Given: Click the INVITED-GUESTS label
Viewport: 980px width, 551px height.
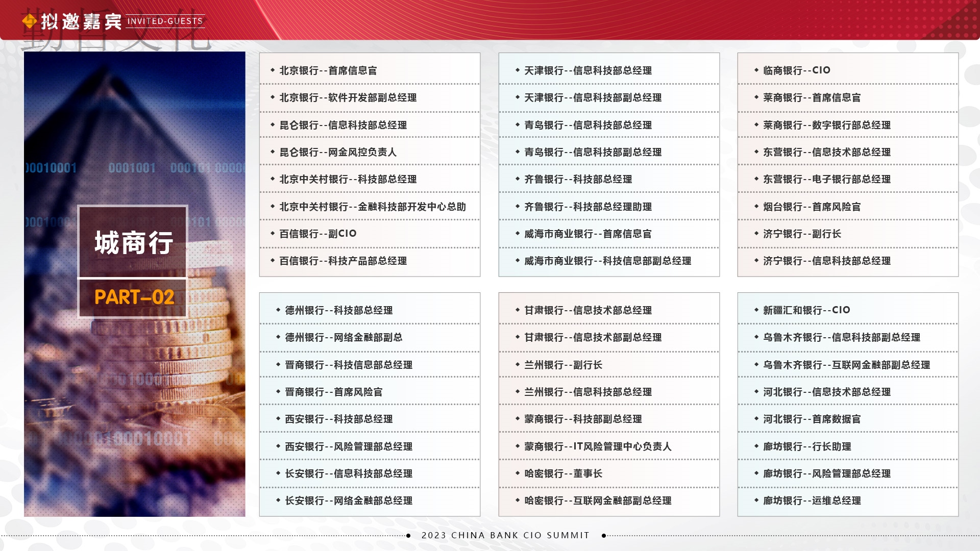Looking at the screenshot, I should click(x=165, y=21).
